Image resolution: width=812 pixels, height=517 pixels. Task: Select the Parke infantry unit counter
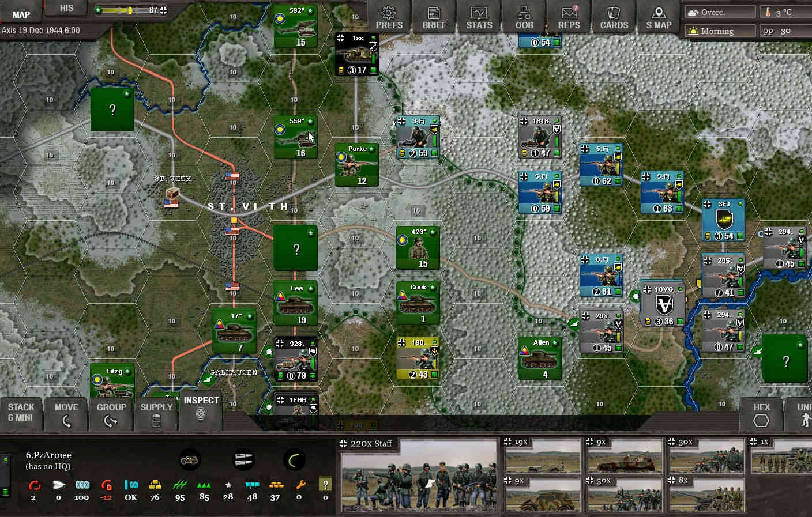[x=357, y=164]
